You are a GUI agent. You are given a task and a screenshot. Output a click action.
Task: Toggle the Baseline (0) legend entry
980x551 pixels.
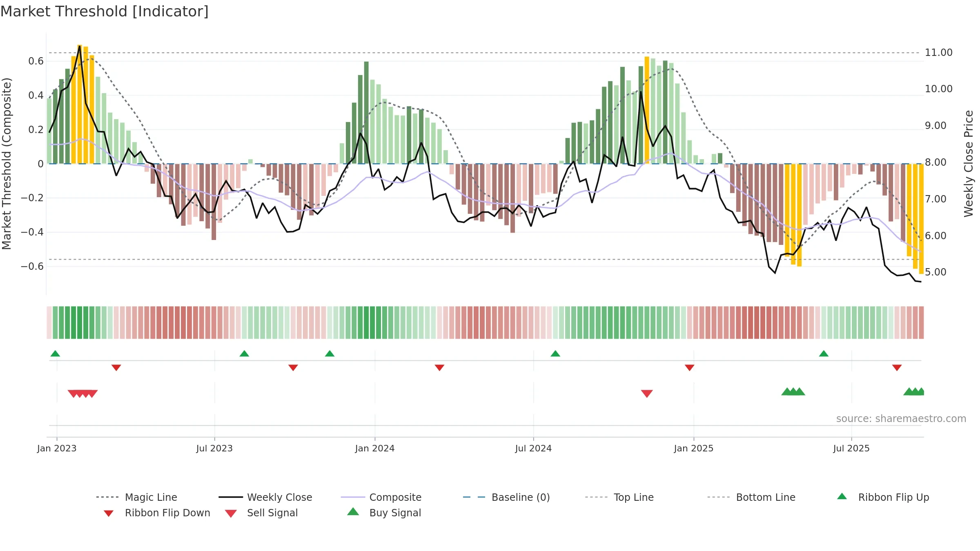coord(506,497)
